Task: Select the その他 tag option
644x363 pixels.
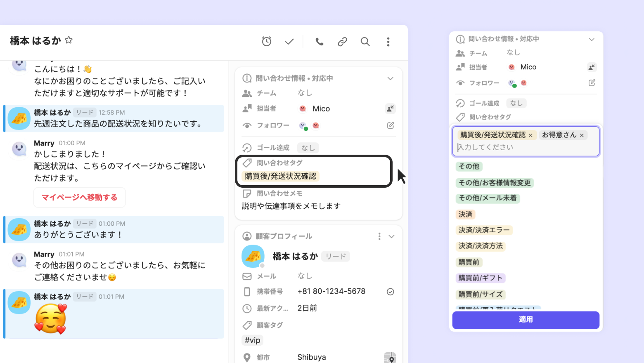Action: tap(469, 166)
